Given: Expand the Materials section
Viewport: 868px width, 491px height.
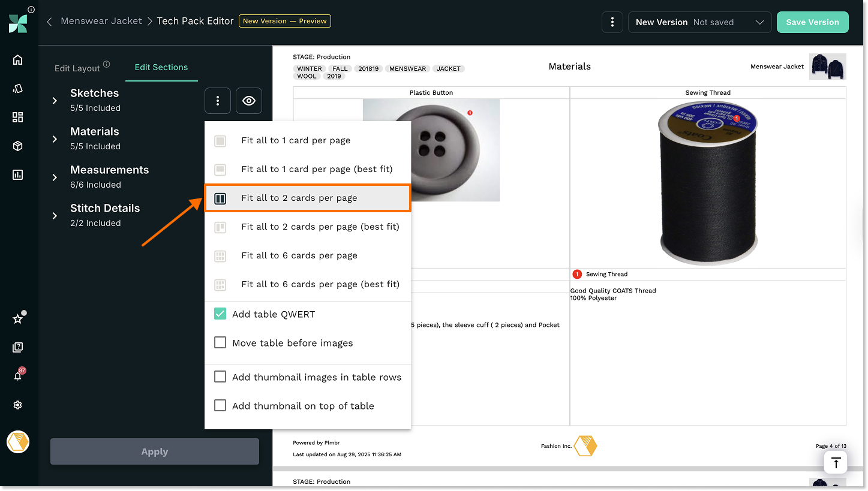Looking at the screenshot, I should coord(55,139).
